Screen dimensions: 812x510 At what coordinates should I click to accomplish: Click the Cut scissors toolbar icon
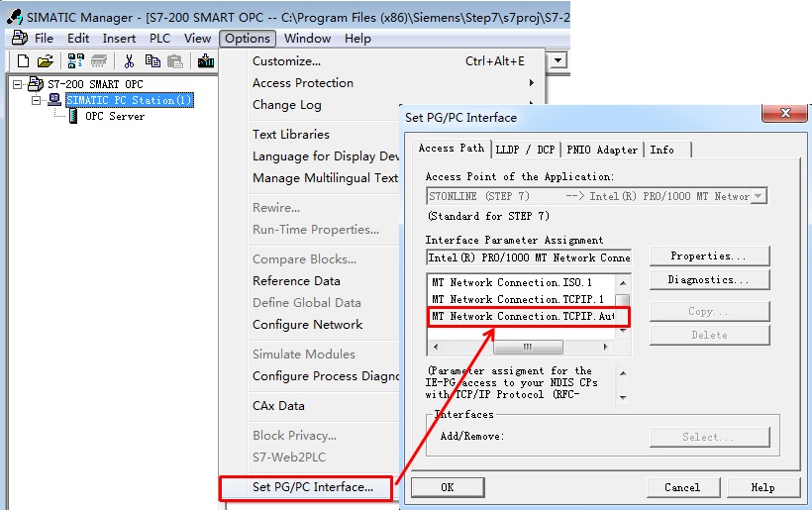tap(129, 61)
